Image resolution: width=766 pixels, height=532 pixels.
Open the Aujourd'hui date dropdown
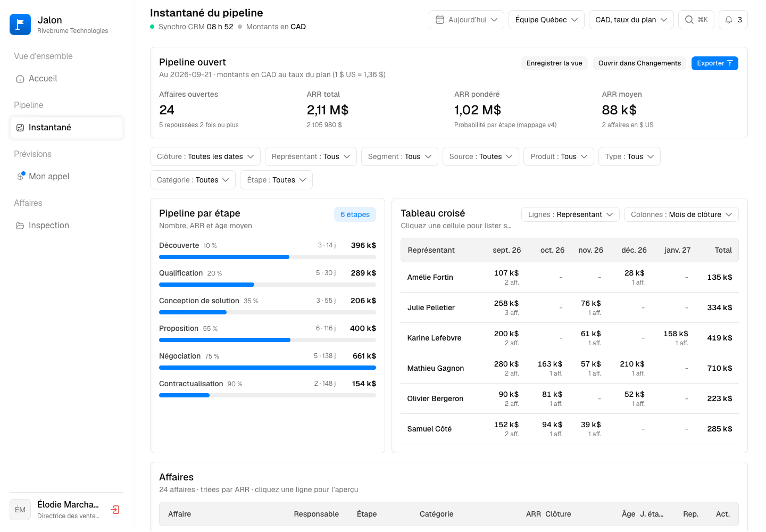click(467, 20)
